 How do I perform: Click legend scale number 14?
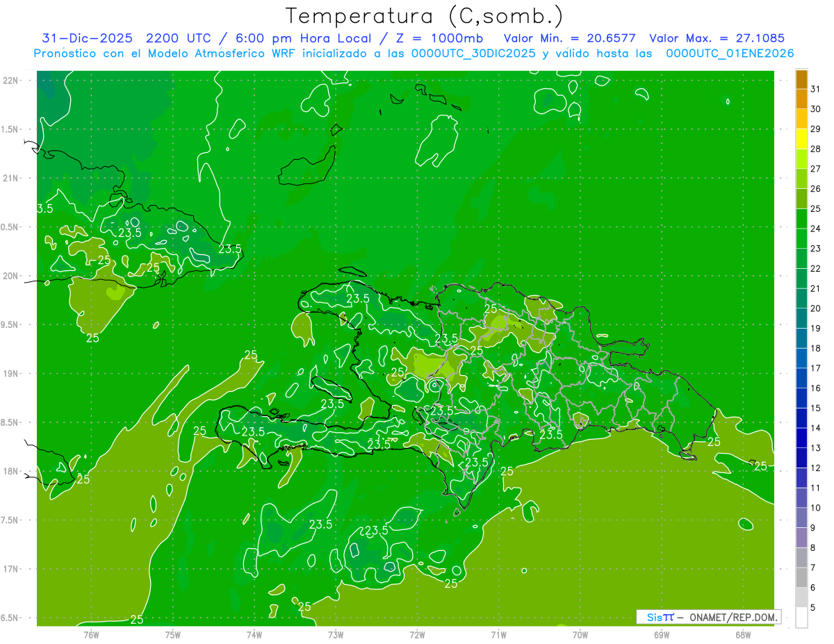[x=816, y=428]
